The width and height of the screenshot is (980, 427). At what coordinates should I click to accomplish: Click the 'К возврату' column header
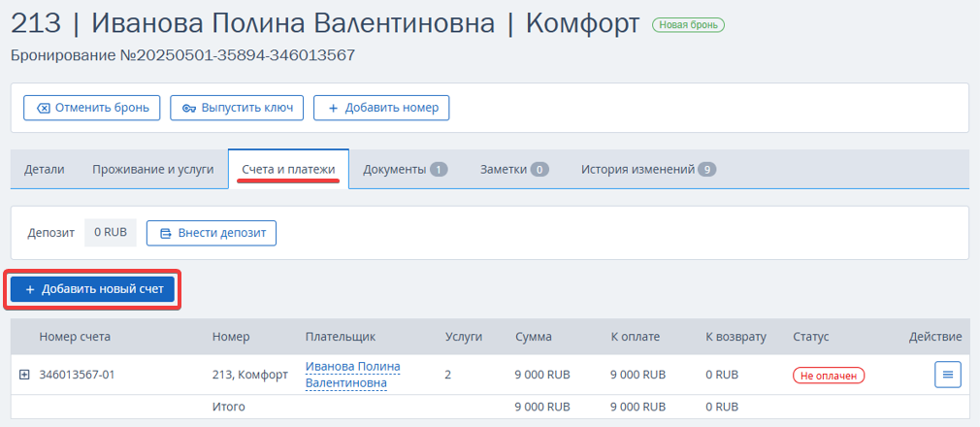[735, 337]
